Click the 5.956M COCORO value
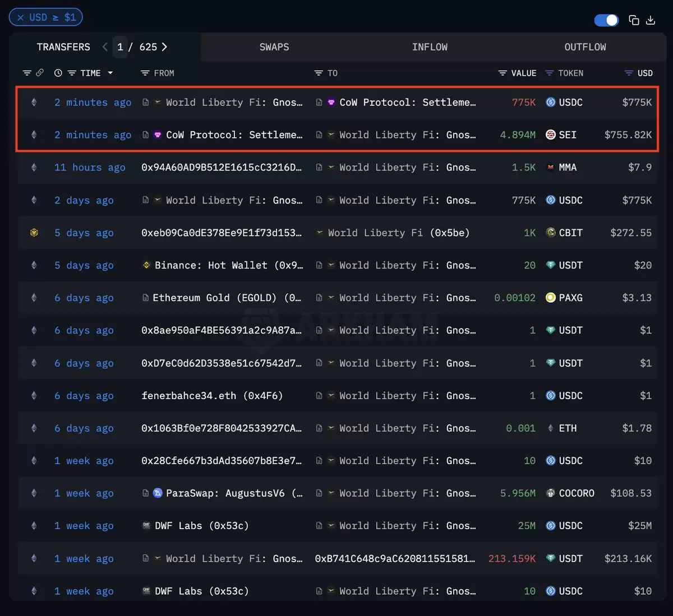This screenshot has height=616, width=673. pos(518,493)
